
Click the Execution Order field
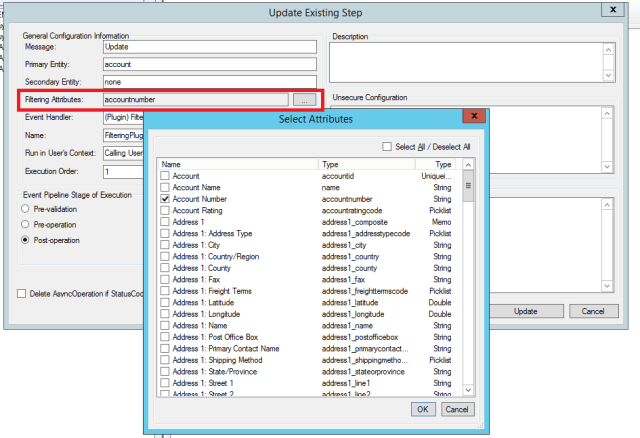pos(123,171)
